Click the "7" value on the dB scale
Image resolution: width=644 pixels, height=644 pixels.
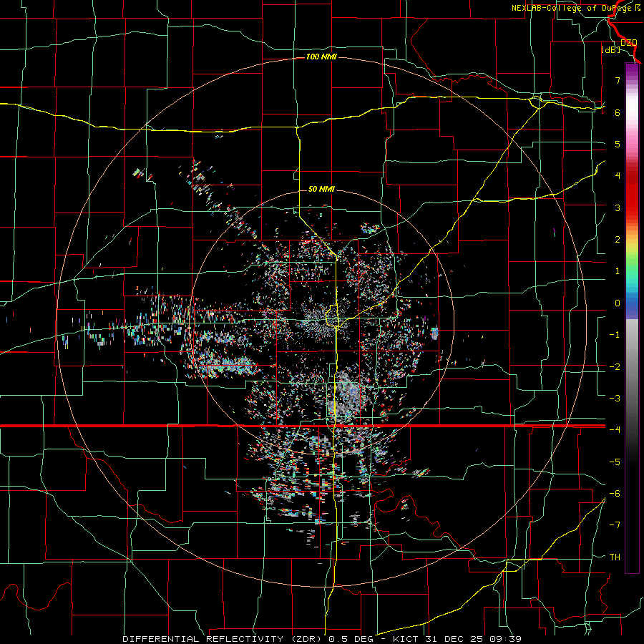(x=618, y=80)
